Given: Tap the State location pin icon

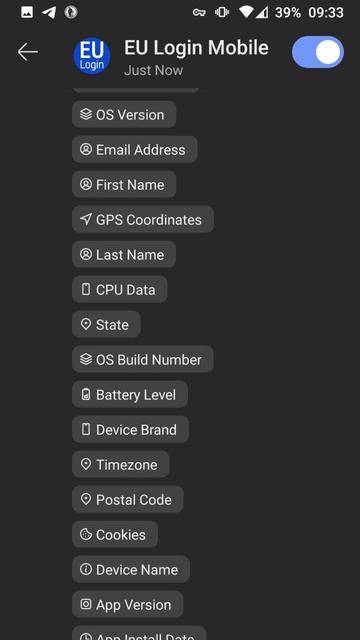Looking at the screenshot, I should (x=86, y=324).
